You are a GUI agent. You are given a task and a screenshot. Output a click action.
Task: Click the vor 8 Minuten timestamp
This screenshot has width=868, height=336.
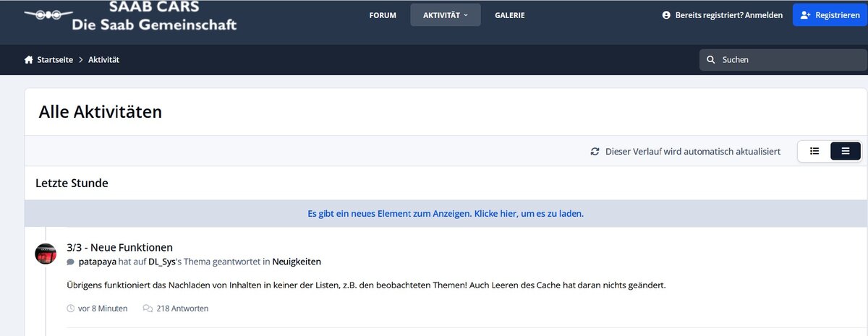tap(103, 309)
